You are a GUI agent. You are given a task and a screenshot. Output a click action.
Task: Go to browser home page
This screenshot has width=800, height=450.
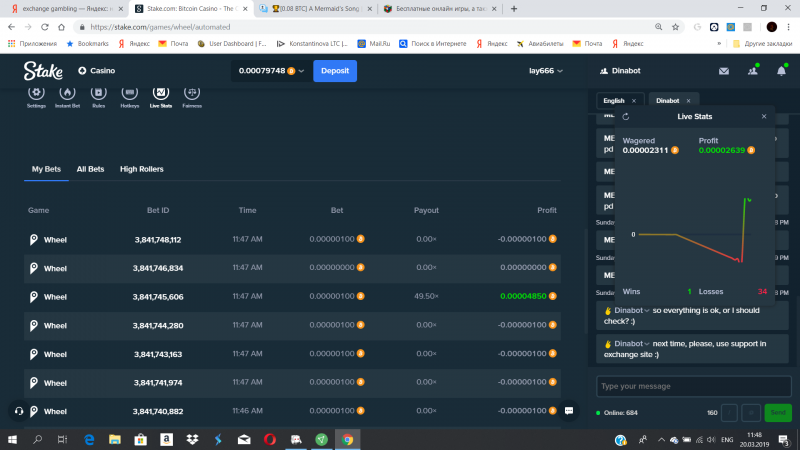click(x=61, y=27)
